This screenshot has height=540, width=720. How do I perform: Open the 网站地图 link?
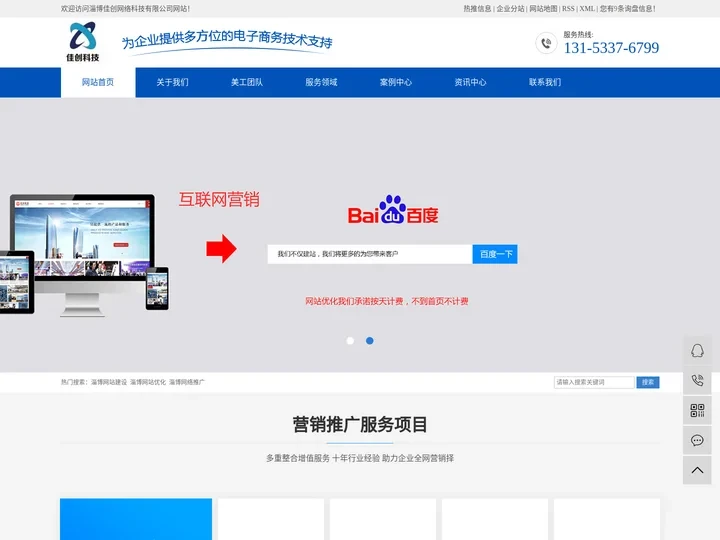pos(543,9)
